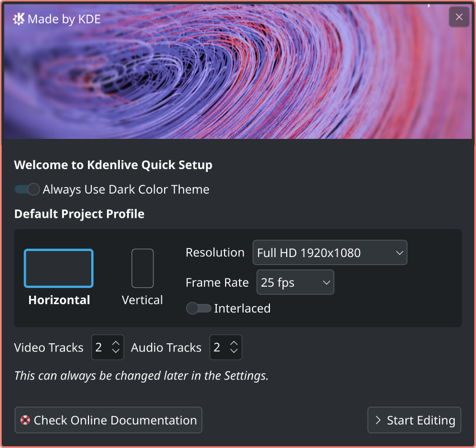Image resolution: width=476 pixels, height=448 pixels.
Task: Increase Audio Tracks with up arrow
Action: coord(234,343)
